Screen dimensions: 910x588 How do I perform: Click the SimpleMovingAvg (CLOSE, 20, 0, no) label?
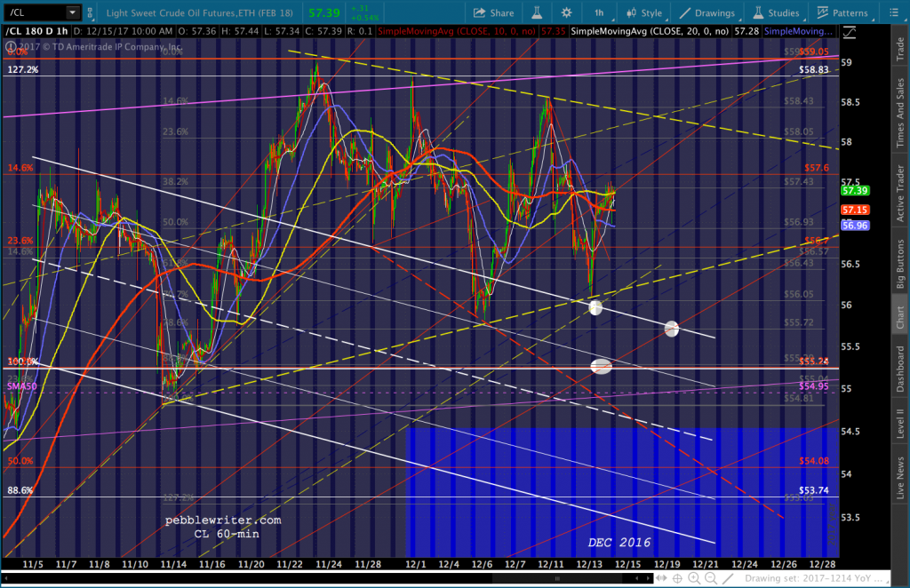[x=650, y=31]
